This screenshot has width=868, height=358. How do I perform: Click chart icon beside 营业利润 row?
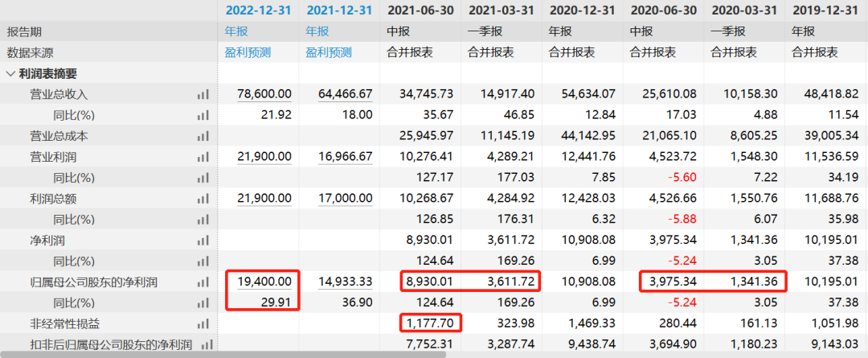pos(203,157)
